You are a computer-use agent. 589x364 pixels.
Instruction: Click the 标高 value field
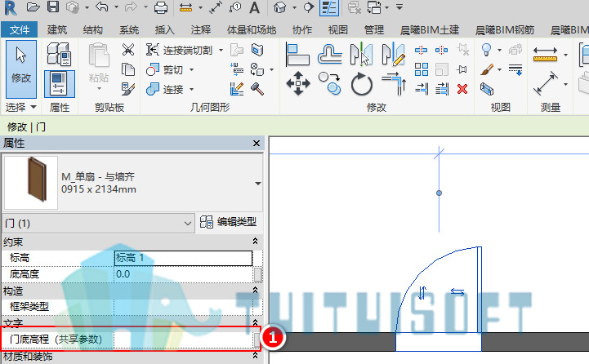[x=183, y=258]
